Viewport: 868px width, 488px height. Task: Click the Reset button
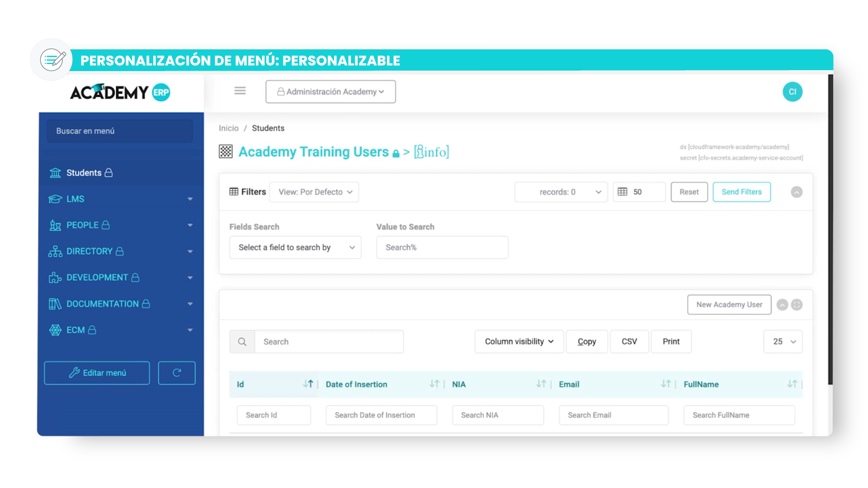(689, 192)
